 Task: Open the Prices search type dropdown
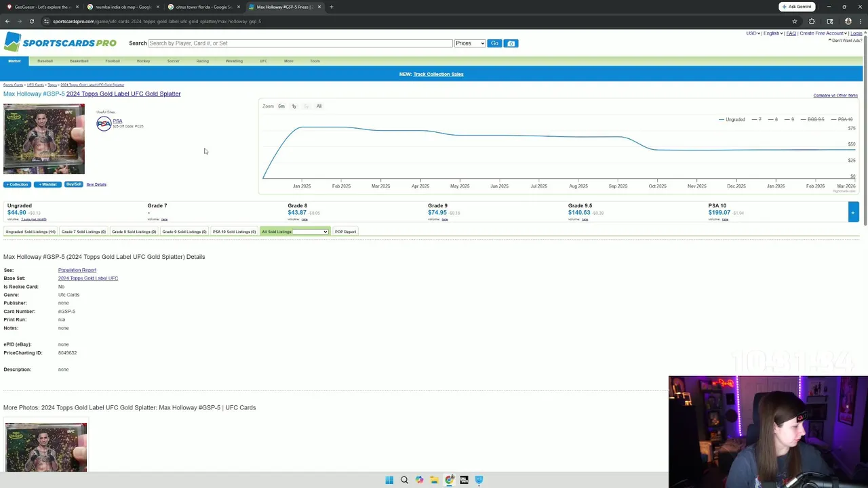point(470,43)
